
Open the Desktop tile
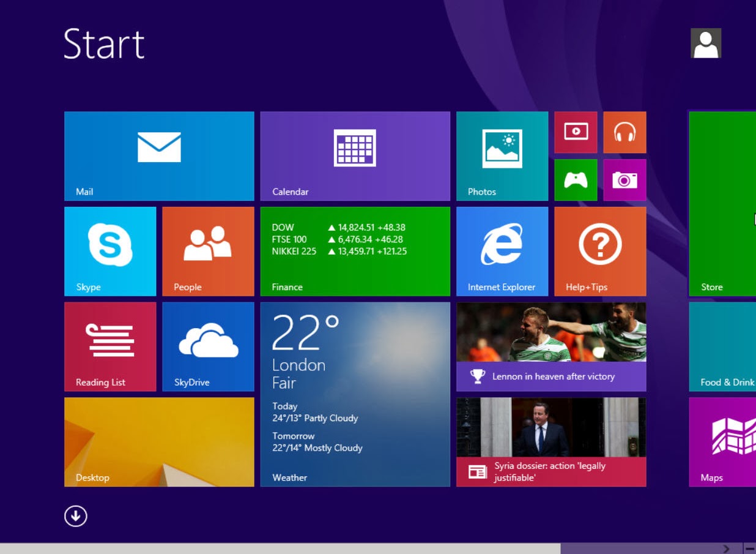pos(159,442)
